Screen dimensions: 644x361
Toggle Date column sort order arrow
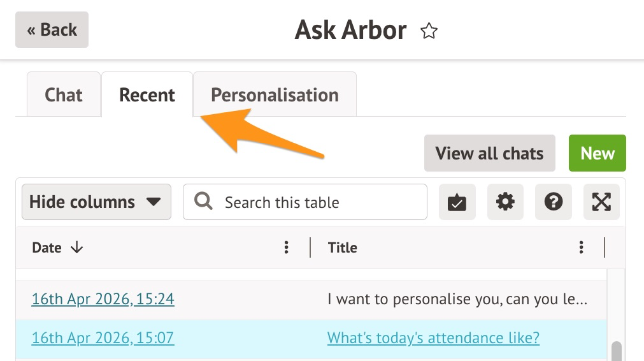click(x=77, y=247)
